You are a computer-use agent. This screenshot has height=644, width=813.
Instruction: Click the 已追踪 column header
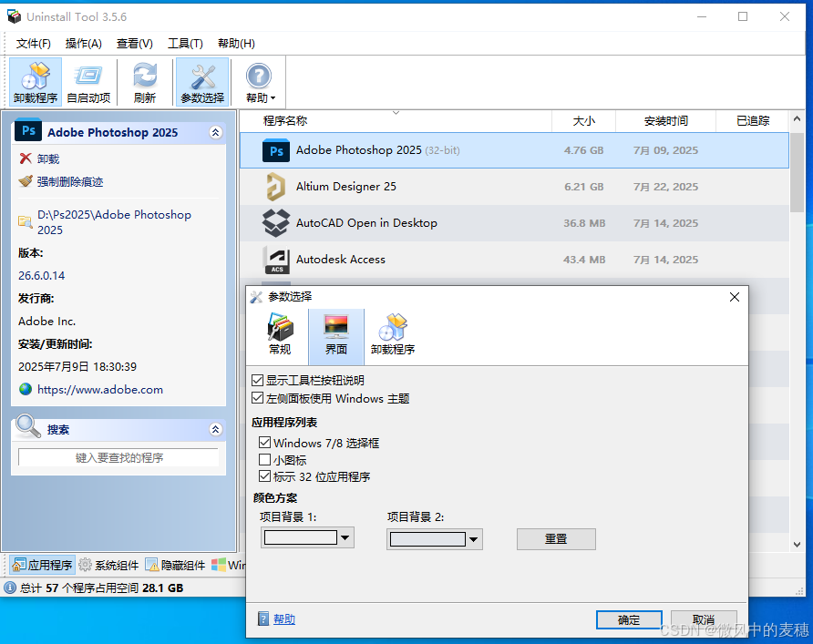coord(753,121)
